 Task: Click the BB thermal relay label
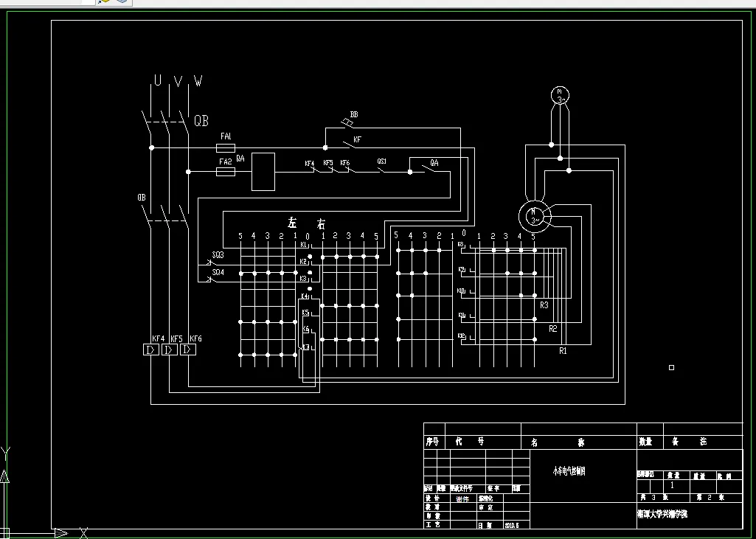(x=354, y=115)
